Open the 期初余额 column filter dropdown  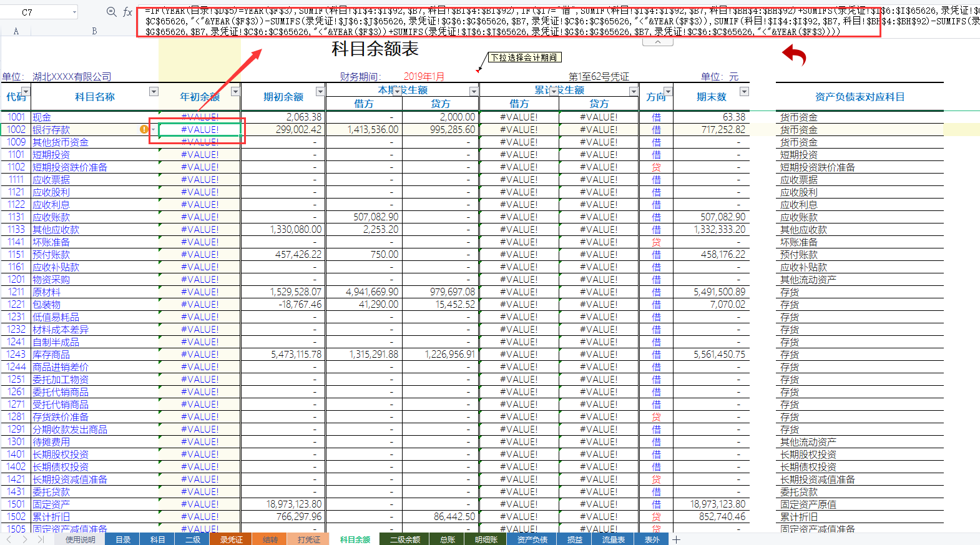pyautogui.click(x=320, y=92)
